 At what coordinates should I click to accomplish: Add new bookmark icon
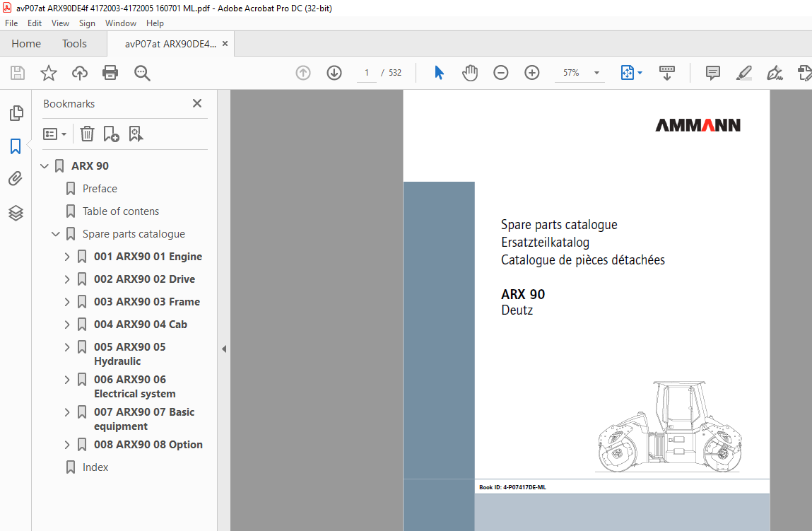(112, 134)
